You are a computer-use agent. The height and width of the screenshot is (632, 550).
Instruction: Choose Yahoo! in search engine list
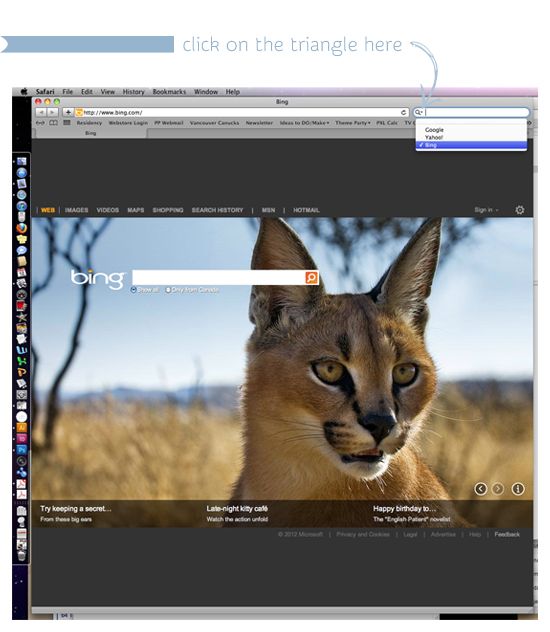[x=471, y=137]
